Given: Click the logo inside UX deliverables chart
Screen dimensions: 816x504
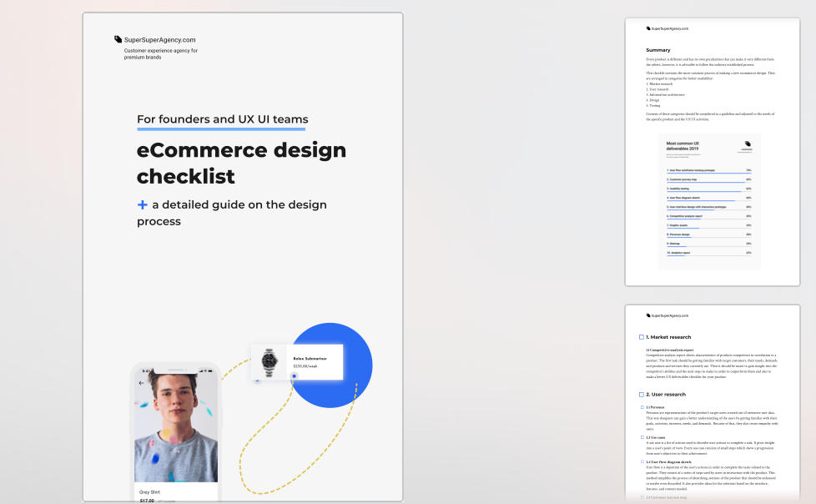Looking at the screenshot, I should [x=747, y=144].
